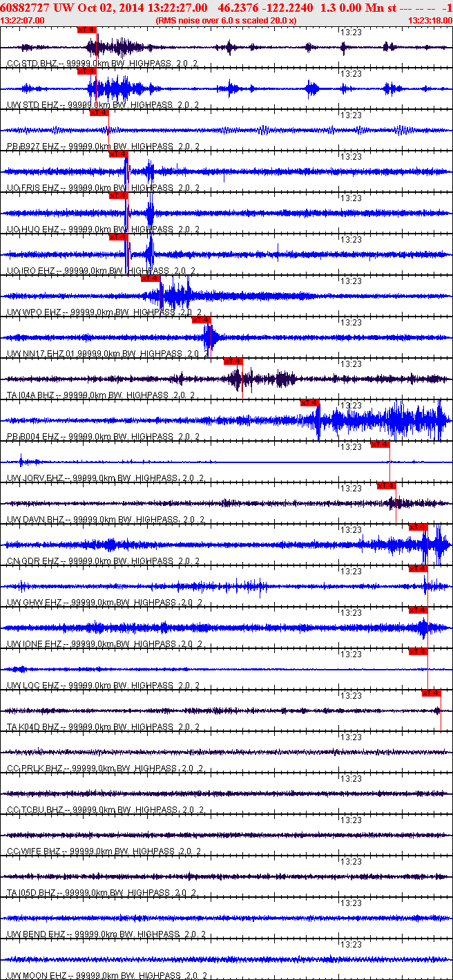Screen dimensions: 453x980
Task: Select the PB B927 EHZ trace label
Action: pyautogui.click(x=102, y=147)
